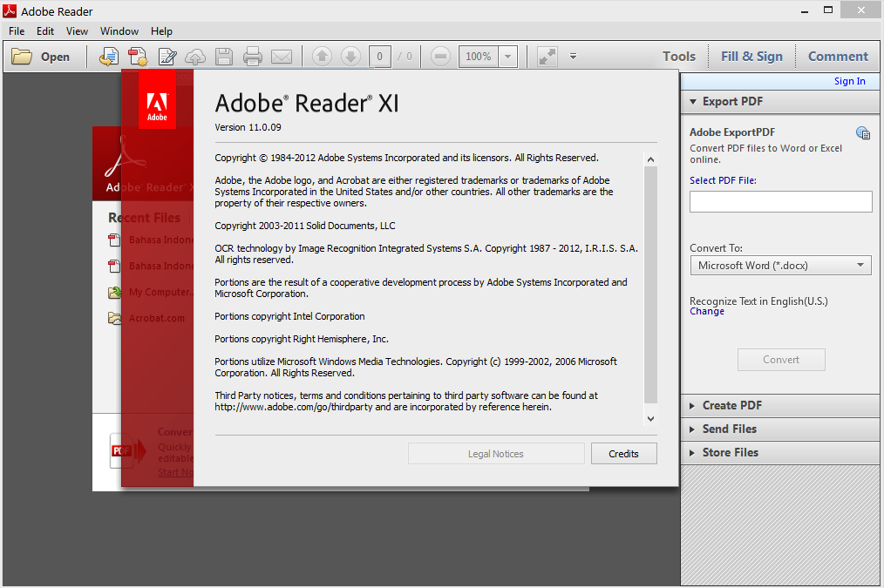884x588 pixels.
Task: Click the Adobe ExportPDF online icon
Action: (862, 133)
